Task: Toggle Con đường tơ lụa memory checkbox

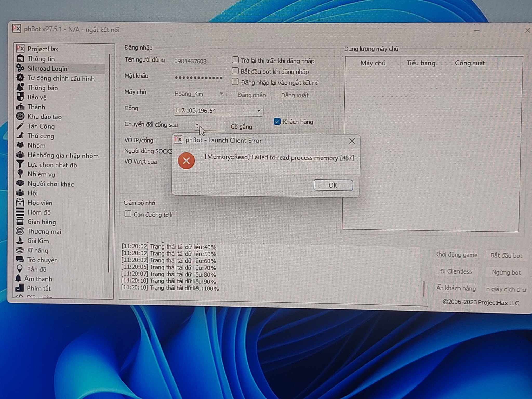Action: point(128,214)
